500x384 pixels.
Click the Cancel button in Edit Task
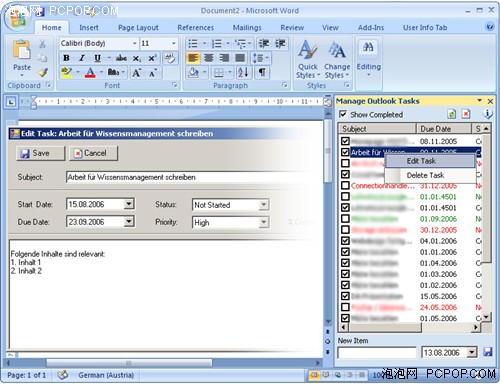pyautogui.click(x=93, y=153)
